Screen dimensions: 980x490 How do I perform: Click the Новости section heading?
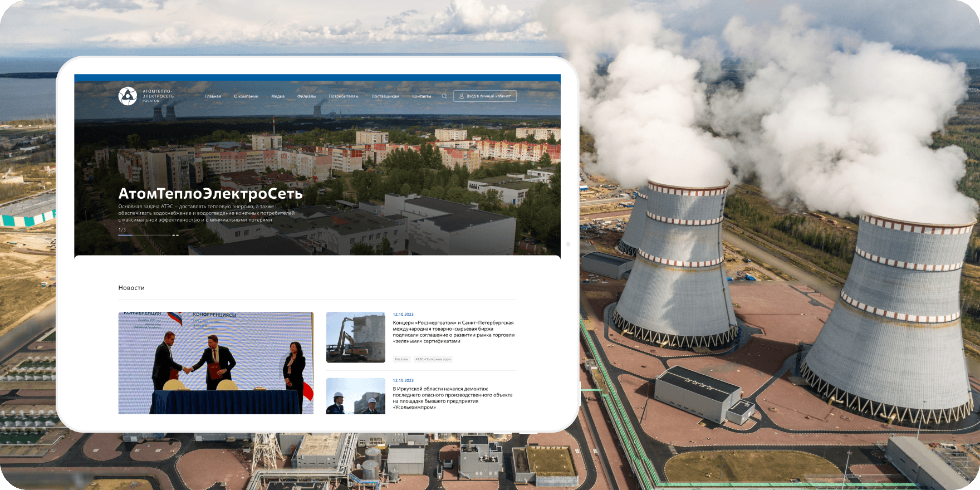(x=131, y=288)
